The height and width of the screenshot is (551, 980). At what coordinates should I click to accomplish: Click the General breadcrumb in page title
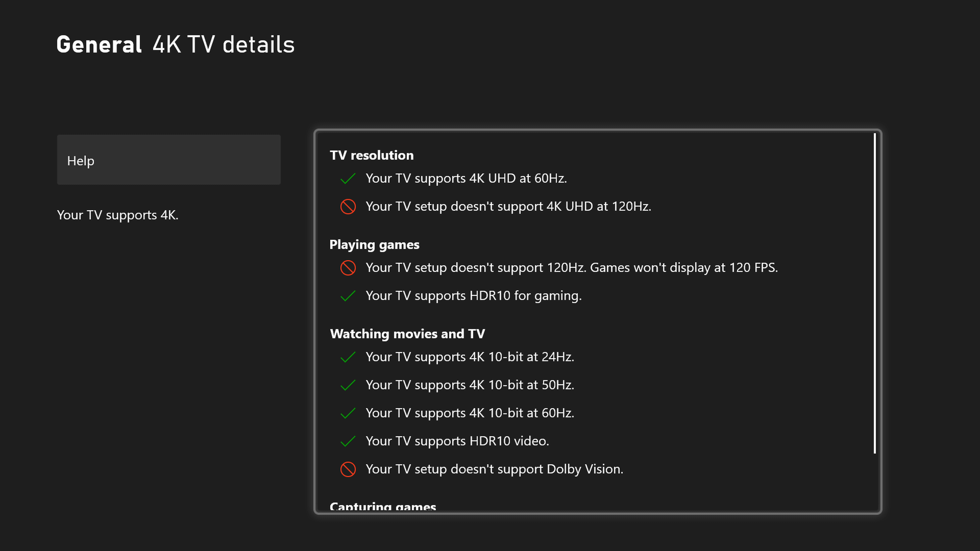99,44
